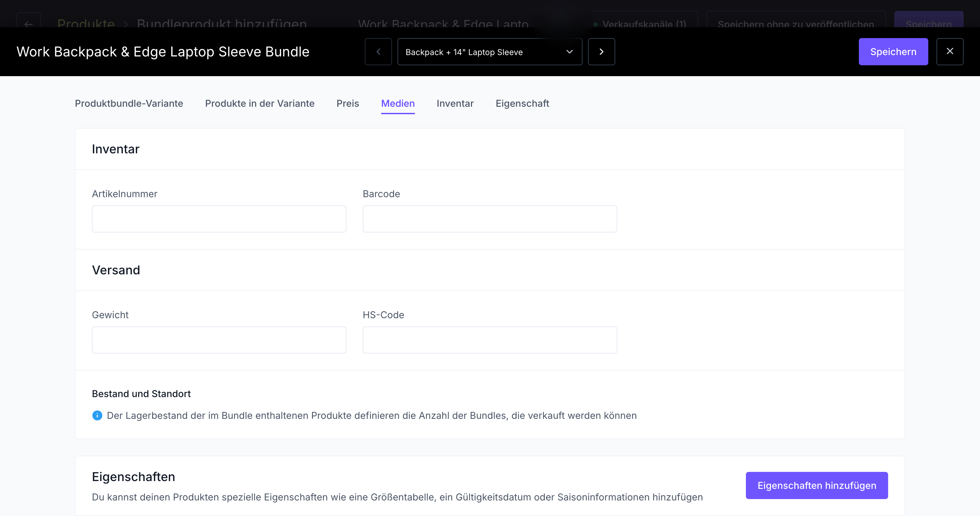Click the Gewicht label
The image size is (980, 529).
pos(110,315)
